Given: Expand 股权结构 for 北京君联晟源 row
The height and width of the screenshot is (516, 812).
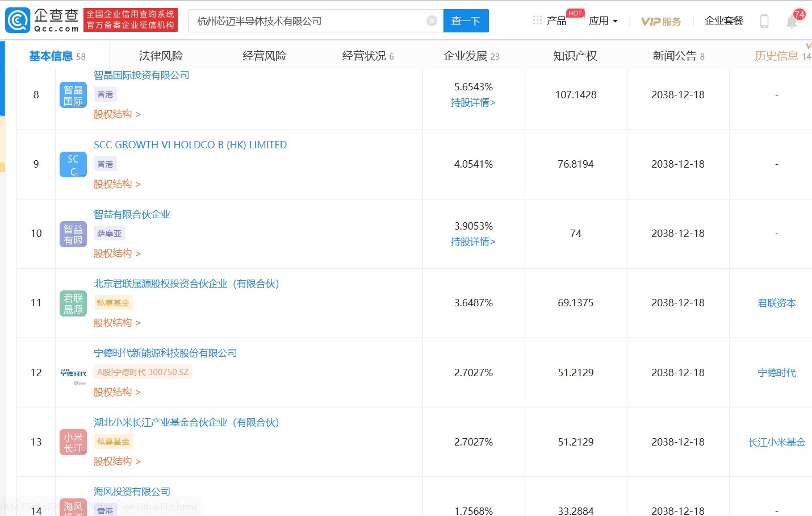Looking at the screenshot, I should click(117, 323).
